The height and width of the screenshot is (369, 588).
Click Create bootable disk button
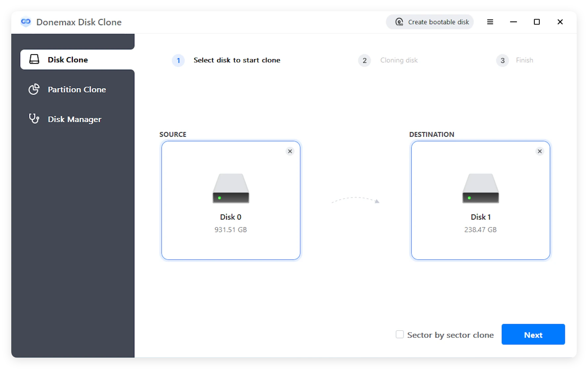430,22
